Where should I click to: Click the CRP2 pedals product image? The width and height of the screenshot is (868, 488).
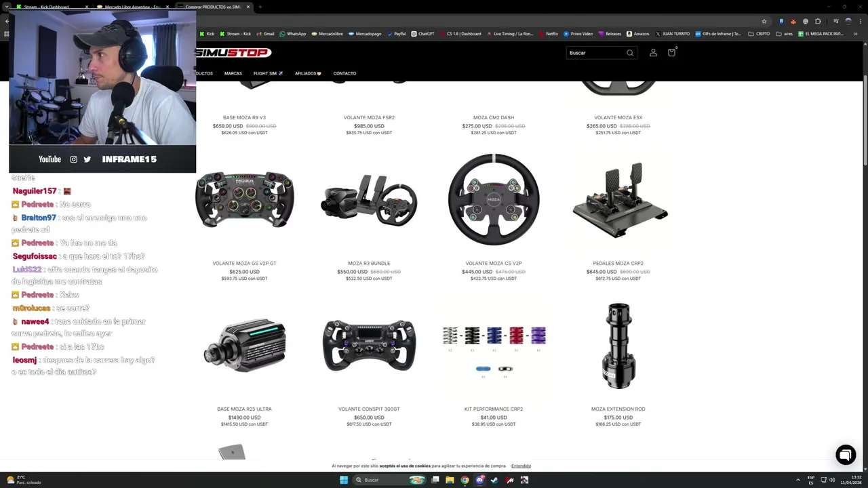(619, 199)
